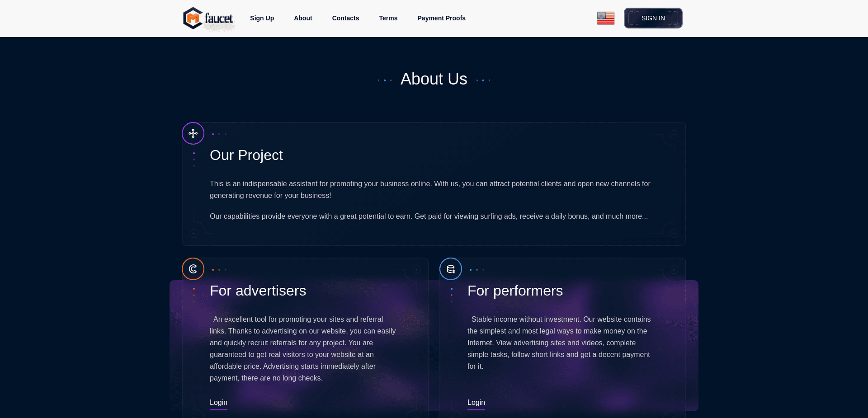
Task: Click the orange cursor icon beside For advertisers
Action: tap(193, 269)
